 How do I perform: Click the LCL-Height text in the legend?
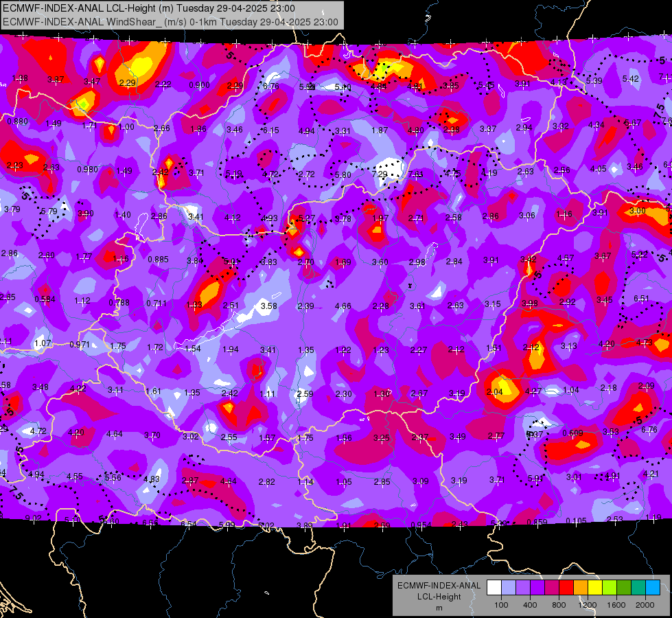[439, 597]
